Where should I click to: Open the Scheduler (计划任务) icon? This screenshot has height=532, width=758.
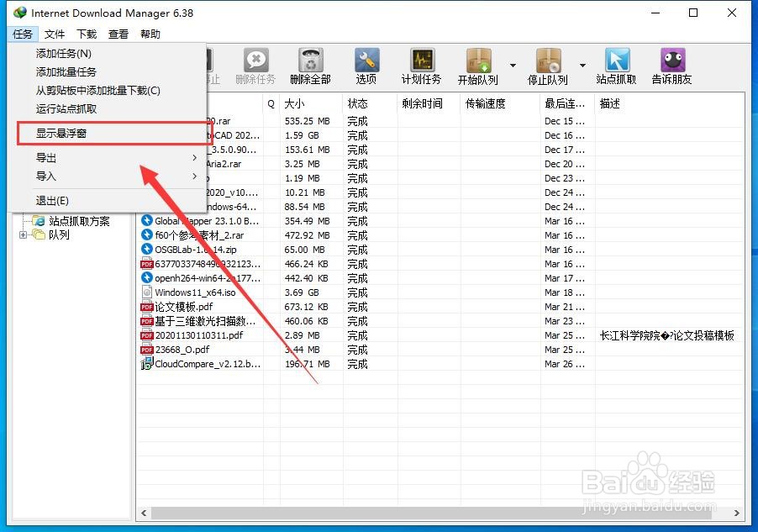(422, 66)
